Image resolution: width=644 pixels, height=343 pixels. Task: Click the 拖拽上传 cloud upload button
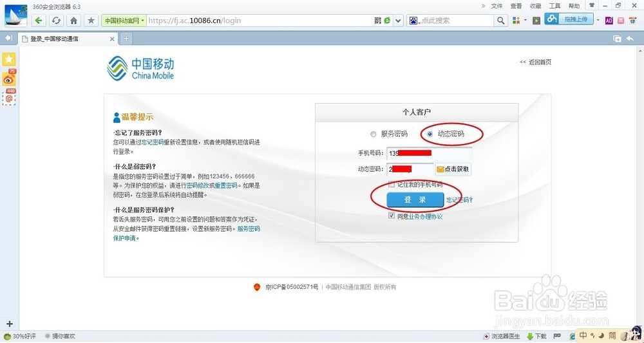pos(569,19)
